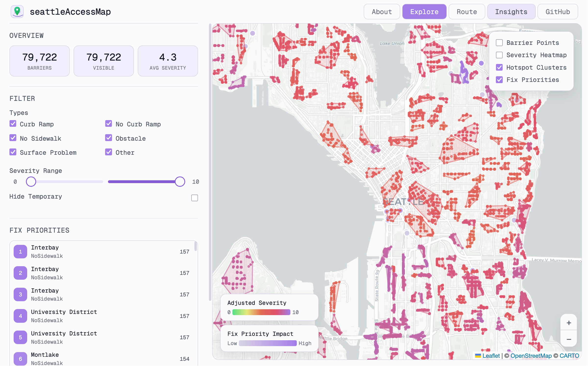
Task: Click the rank 4 badge for University District
Action: 20,316
